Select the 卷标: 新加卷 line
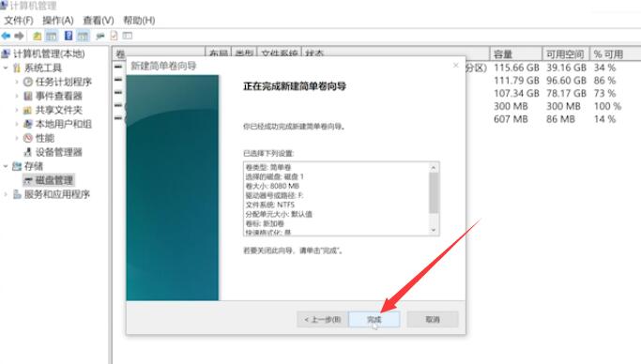 265,224
